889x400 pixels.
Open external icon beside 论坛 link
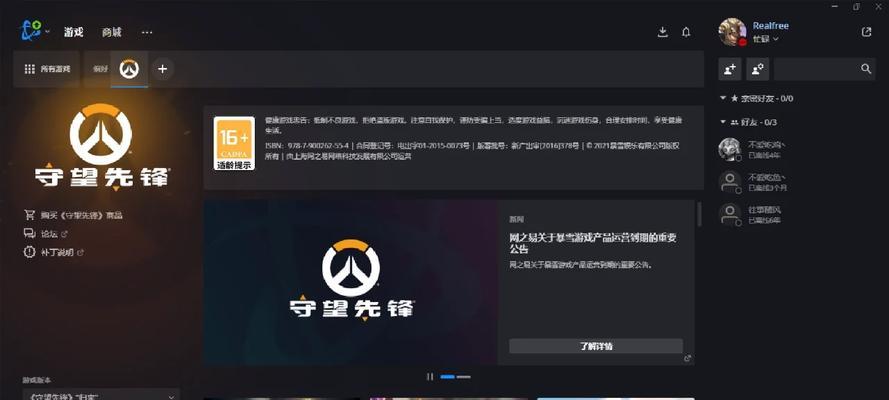(x=64, y=234)
